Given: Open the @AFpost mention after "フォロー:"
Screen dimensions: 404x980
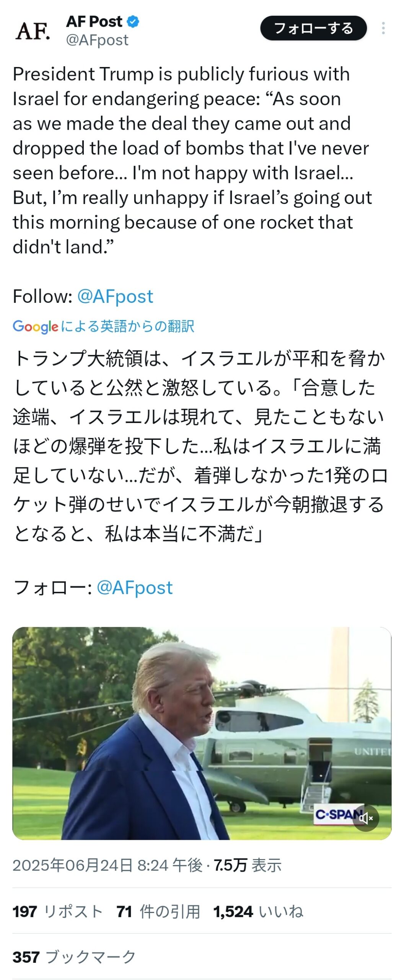Looking at the screenshot, I should point(135,588).
